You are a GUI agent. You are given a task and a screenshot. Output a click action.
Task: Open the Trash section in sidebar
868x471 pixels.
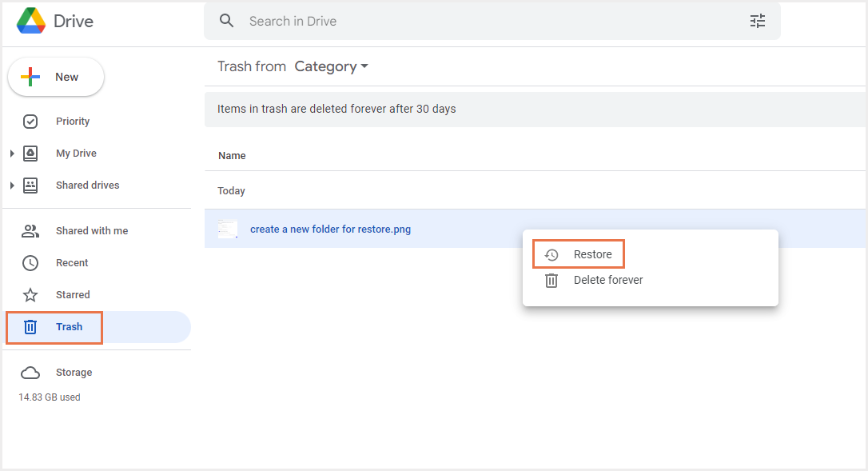(x=69, y=327)
